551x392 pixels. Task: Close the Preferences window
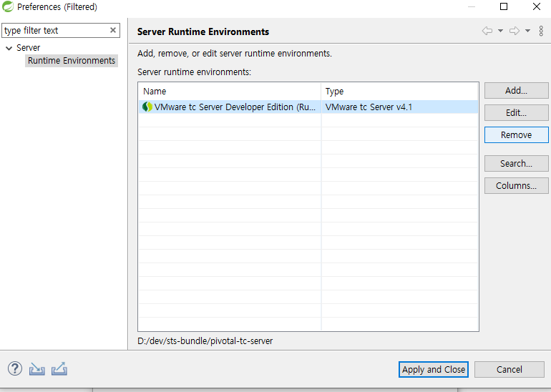pyautogui.click(x=536, y=6)
